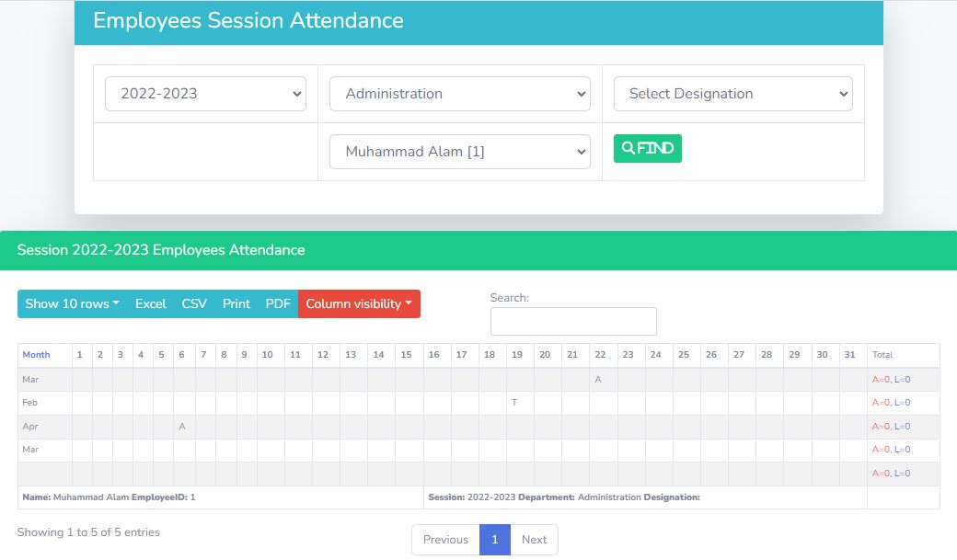Expand the Show 10 rows menu

[x=72, y=304]
